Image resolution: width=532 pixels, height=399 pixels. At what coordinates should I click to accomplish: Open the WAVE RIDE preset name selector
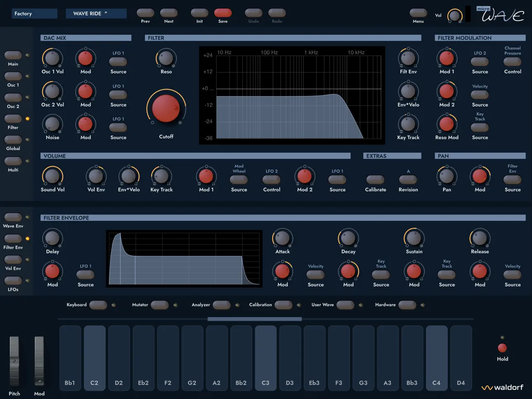(96, 14)
